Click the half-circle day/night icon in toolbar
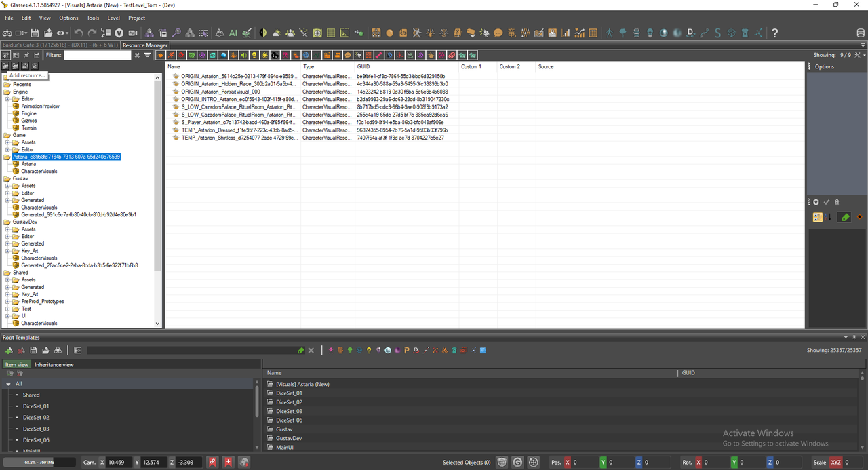This screenshot has width=868, height=470. [x=262, y=33]
